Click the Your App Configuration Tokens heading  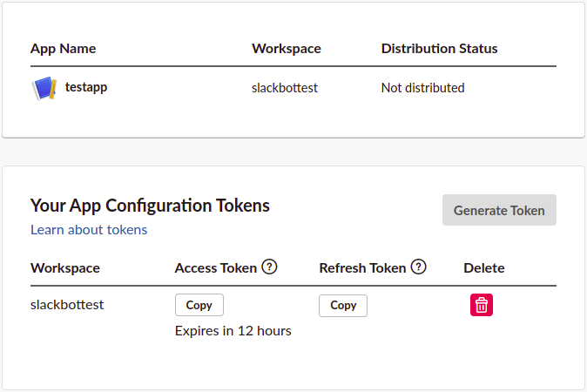pyautogui.click(x=150, y=206)
